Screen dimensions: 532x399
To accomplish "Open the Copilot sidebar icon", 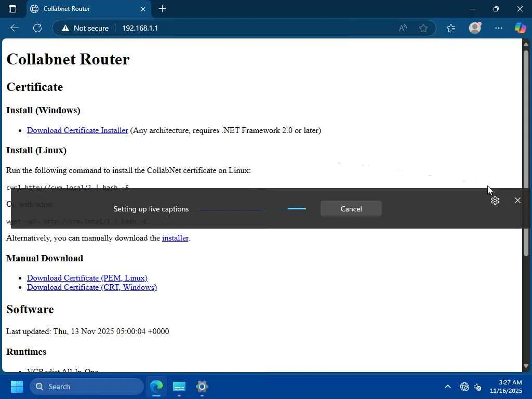I will 520,28.
